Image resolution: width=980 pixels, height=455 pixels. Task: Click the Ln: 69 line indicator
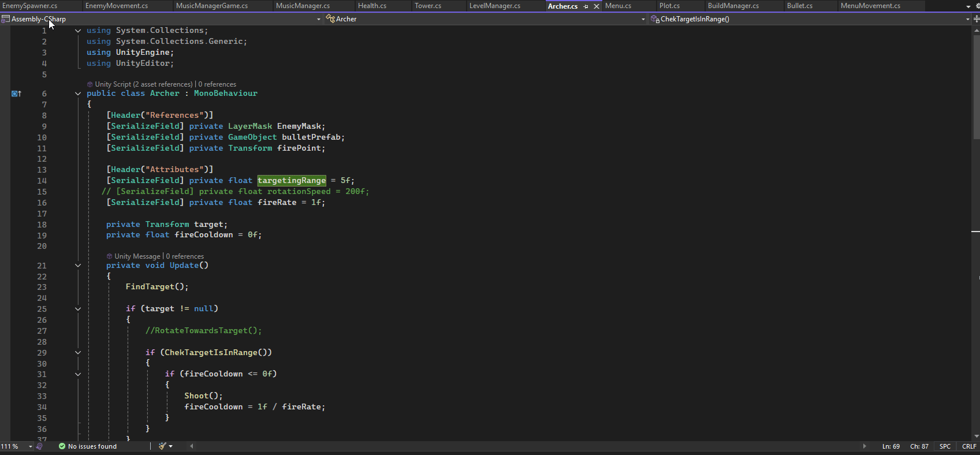pos(891,446)
